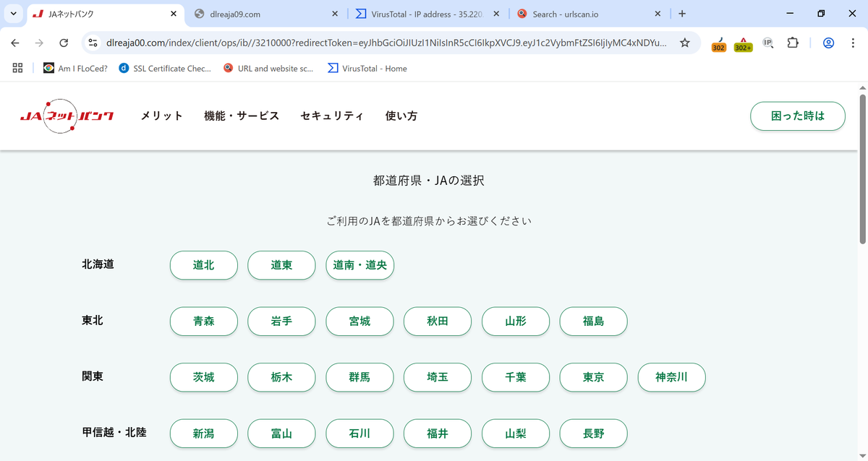Open URL and website scanner bookmark

[268, 68]
